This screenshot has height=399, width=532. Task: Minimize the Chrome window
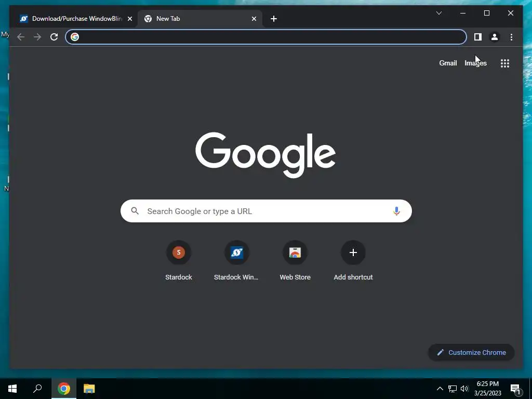[x=463, y=13]
